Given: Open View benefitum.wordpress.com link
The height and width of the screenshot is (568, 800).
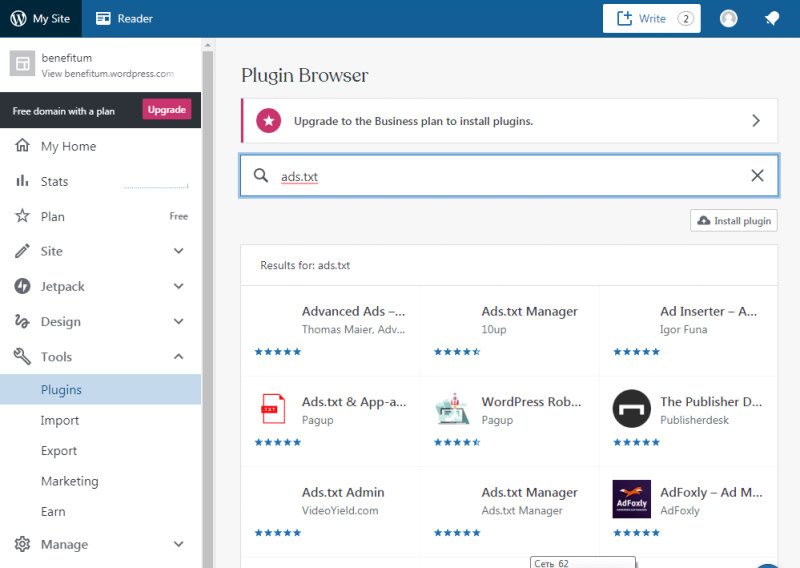Looking at the screenshot, I should (x=108, y=73).
